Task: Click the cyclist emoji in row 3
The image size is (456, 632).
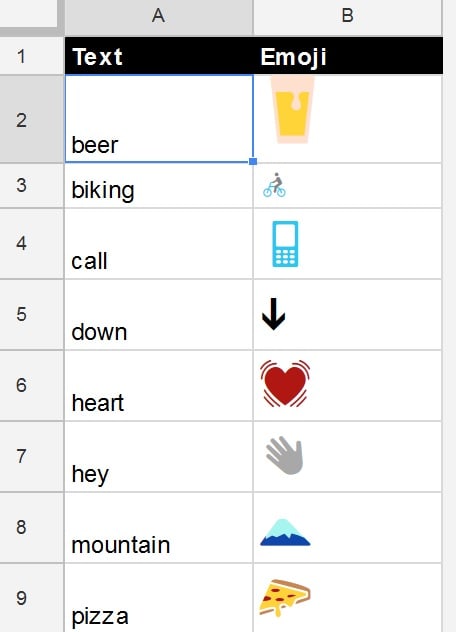Action: [274, 185]
